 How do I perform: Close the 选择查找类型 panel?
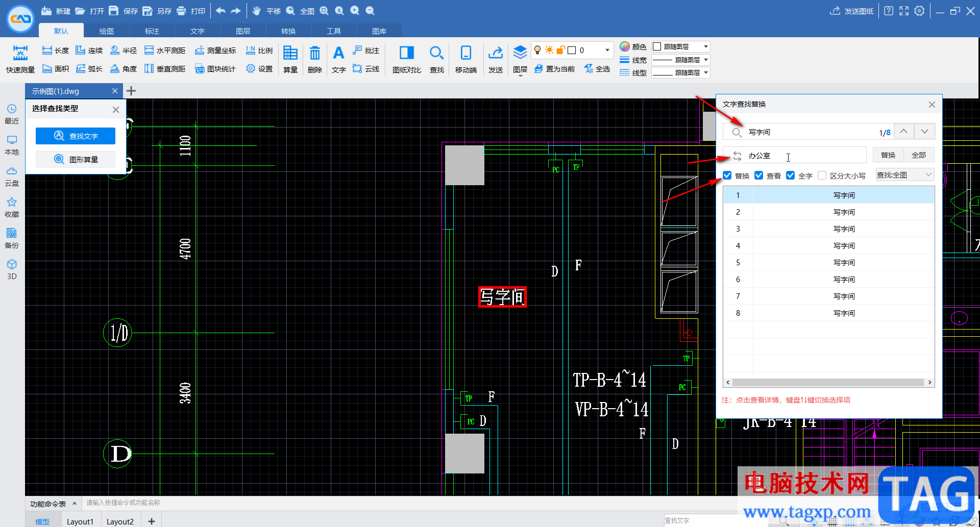(116, 109)
